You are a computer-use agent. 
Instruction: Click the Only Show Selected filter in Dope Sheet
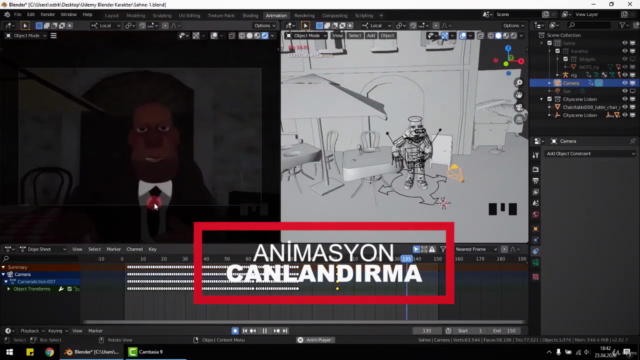coord(416,249)
